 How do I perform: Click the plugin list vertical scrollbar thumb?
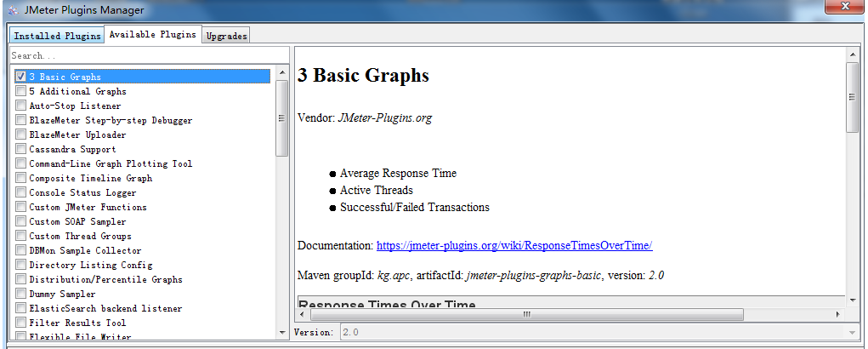[281, 118]
